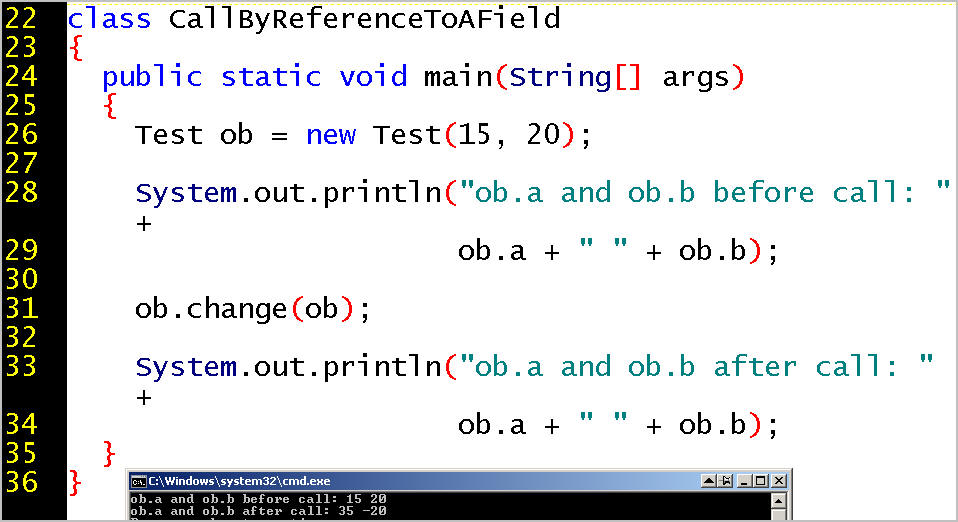This screenshot has height=522, width=958.
Task: Click 'ob.a' on line 34
Action: point(492,425)
